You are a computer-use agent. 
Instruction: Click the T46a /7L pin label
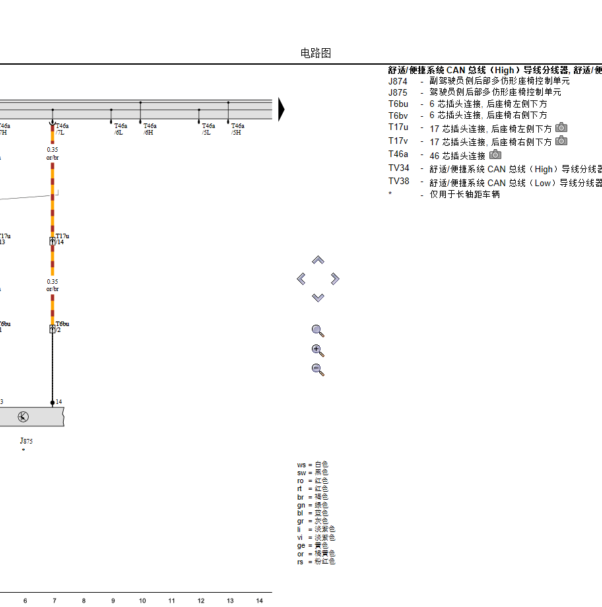coord(62,129)
